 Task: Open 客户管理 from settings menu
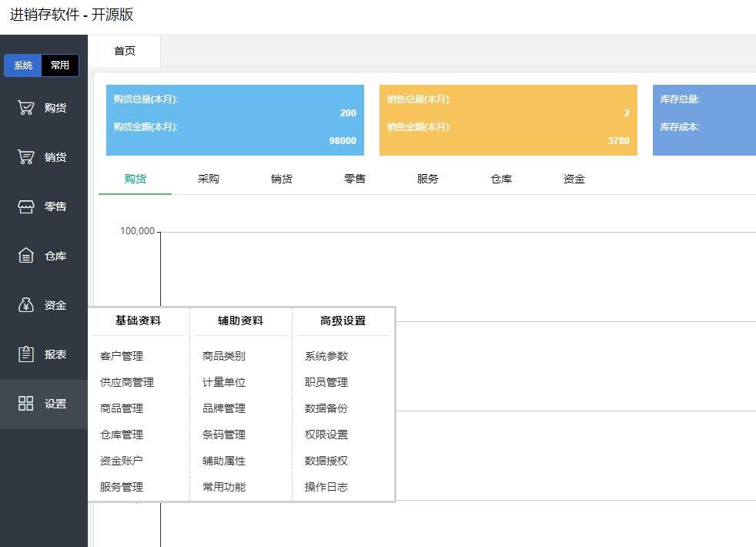coord(122,356)
